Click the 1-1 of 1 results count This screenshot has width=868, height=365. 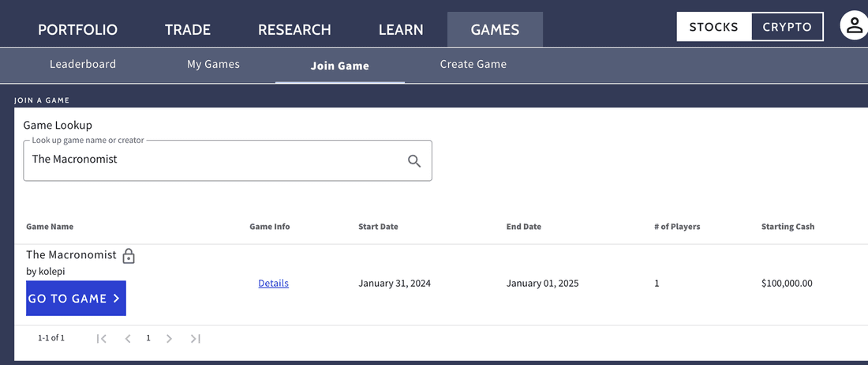click(x=51, y=338)
